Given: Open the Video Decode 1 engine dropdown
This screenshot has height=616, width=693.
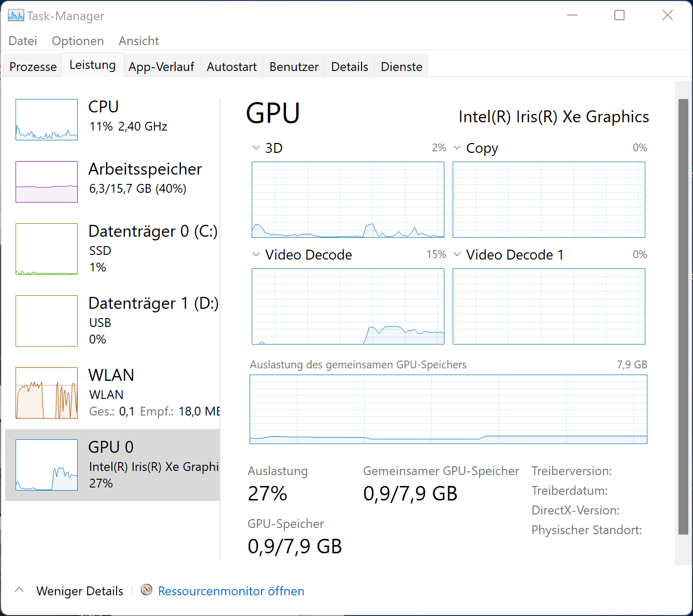Looking at the screenshot, I should (x=457, y=254).
